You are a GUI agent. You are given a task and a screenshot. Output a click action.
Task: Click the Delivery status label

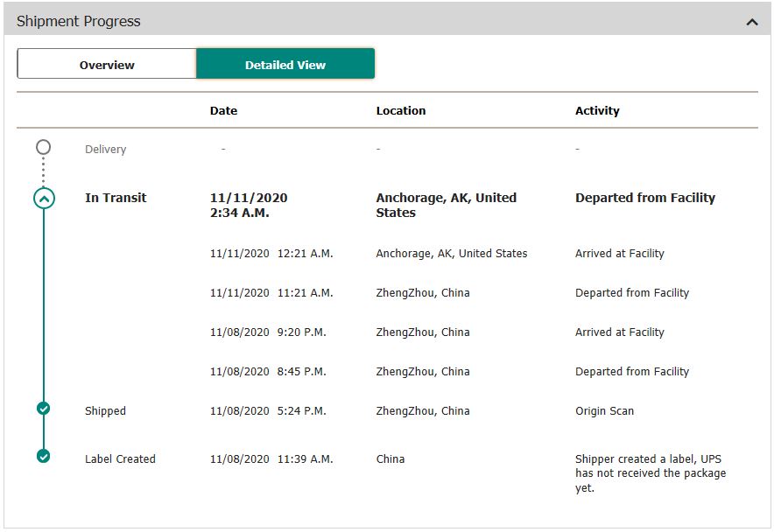[105, 150]
